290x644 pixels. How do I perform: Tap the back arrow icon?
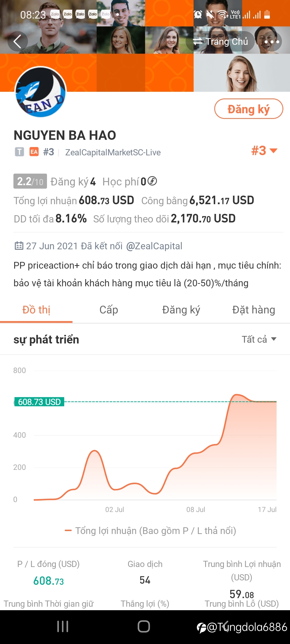pyautogui.click(x=17, y=42)
